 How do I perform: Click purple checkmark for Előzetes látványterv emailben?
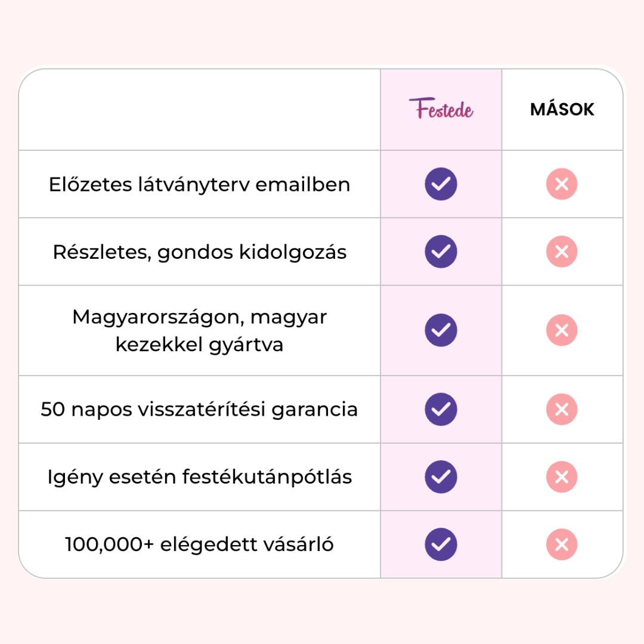tap(441, 184)
